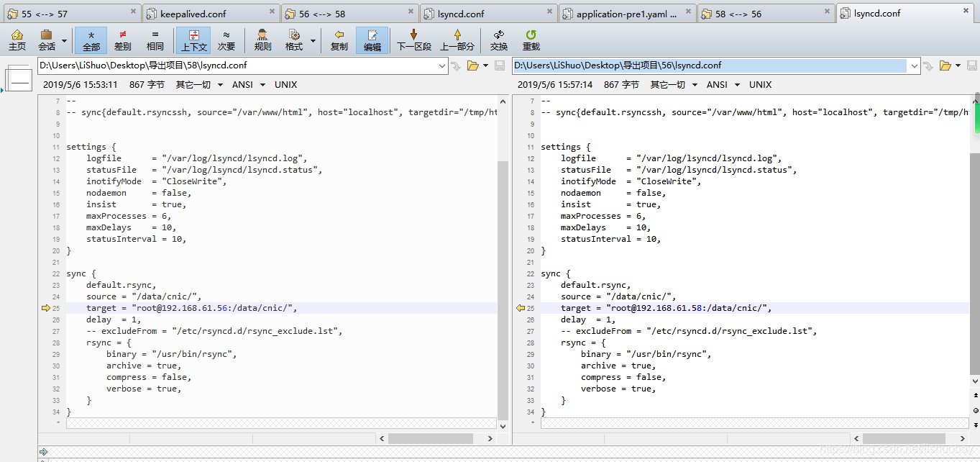This screenshot has height=462, width=980.
Task: Switch to the keepalived.conf tab
Action: click(211, 13)
